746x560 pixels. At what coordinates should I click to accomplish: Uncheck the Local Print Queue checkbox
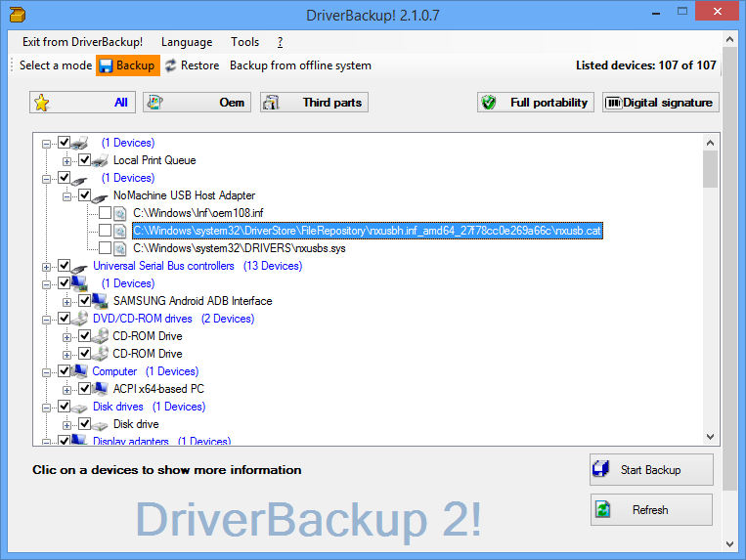coord(85,159)
